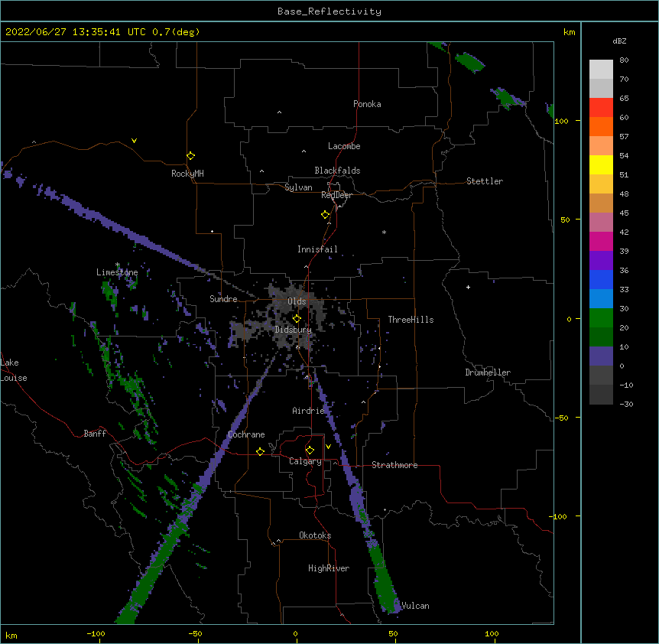
Task: Click the yellow diamond marker below Cochrane
Action: pyautogui.click(x=260, y=451)
